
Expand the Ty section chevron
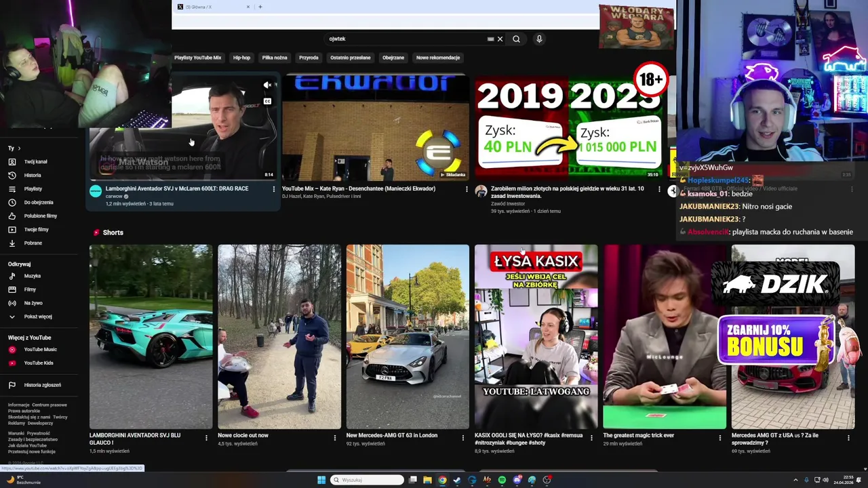pyautogui.click(x=19, y=148)
